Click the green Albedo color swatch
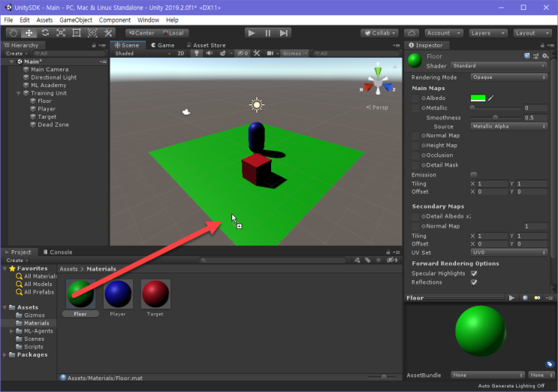Viewport: 558px width, 392px height. tap(478, 98)
